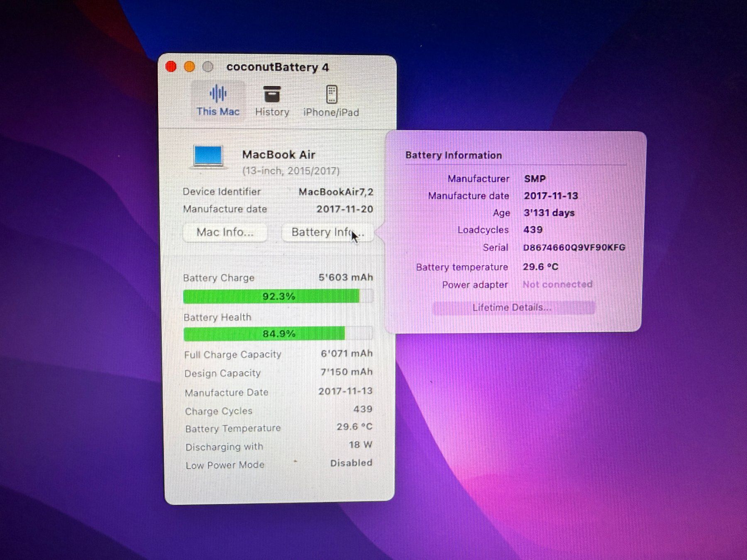The image size is (747, 560).
Task: Select the 3'131 days age value
Action: pos(549,213)
